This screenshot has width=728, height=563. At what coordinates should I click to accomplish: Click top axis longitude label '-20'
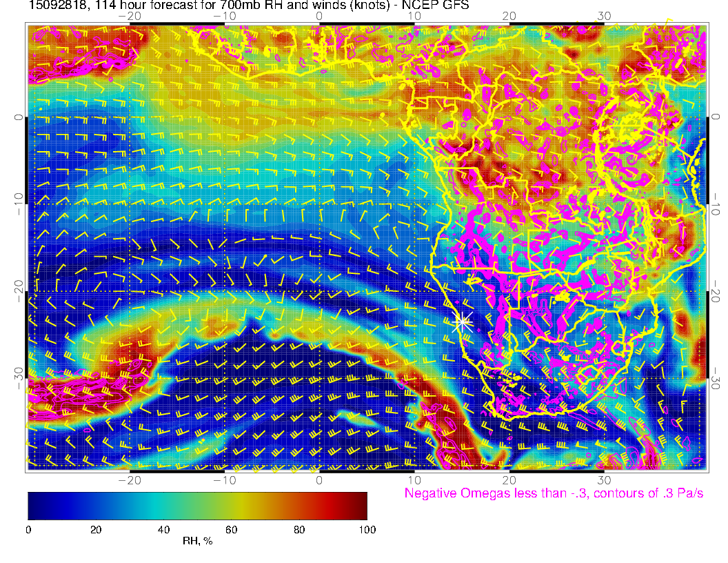click(130, 17)
